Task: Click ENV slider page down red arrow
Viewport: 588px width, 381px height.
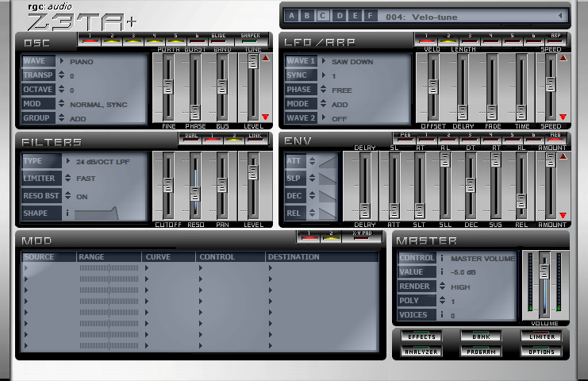Action: [x=563, y=215]
